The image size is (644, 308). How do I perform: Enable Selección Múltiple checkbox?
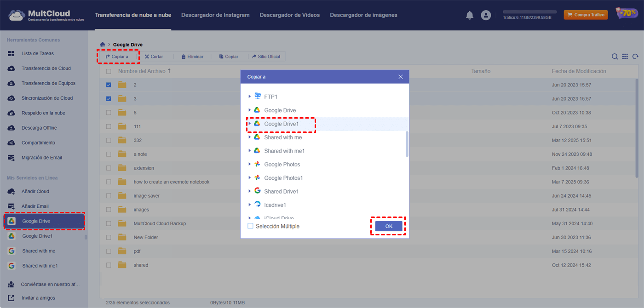point(250,226)
